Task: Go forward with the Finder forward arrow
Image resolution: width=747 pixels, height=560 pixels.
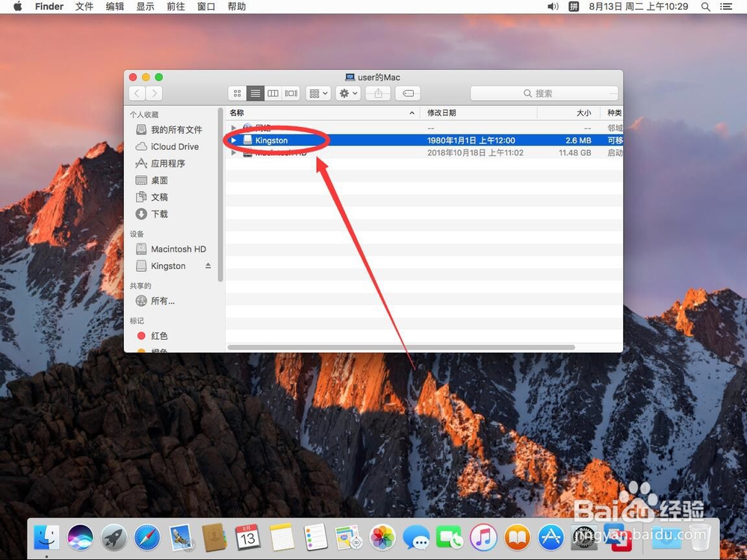Action: point(155,93)
